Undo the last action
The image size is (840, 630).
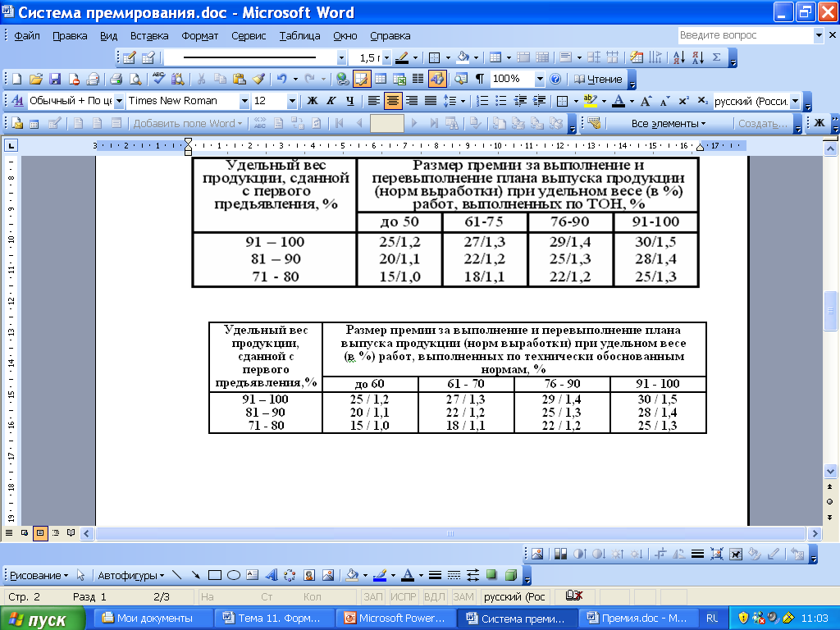pyautogui.click(x=282, y=80)
